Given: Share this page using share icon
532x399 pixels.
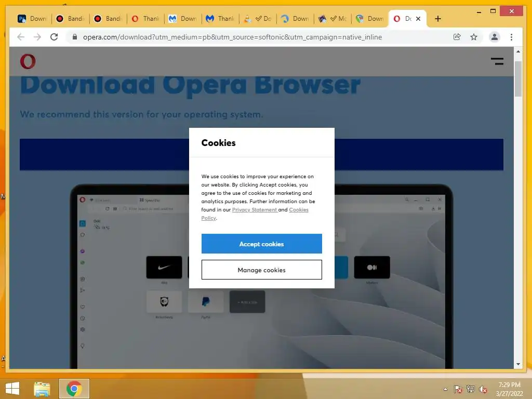Looking at the screenshot, I should coord(457,37).
